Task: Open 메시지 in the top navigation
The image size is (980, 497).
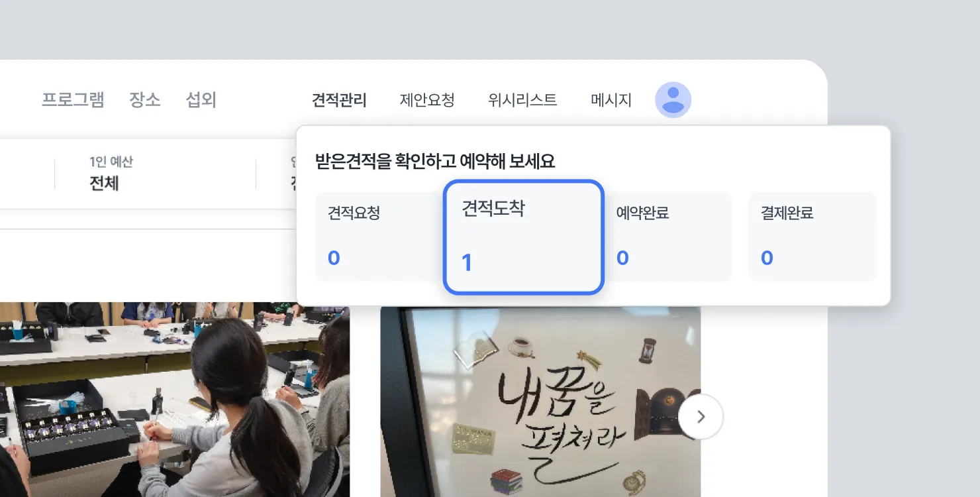Action: click(x=611, y=100)
